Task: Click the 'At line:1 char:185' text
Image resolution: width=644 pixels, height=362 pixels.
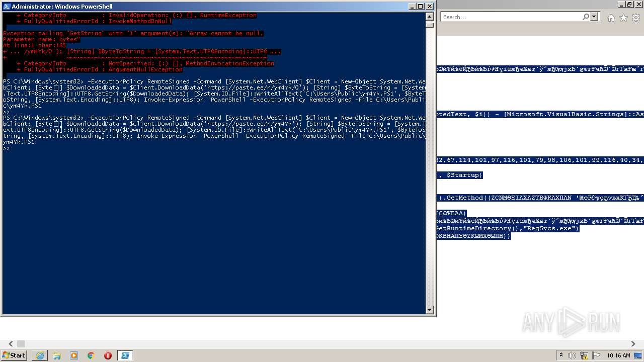Action: click(35, 45)
